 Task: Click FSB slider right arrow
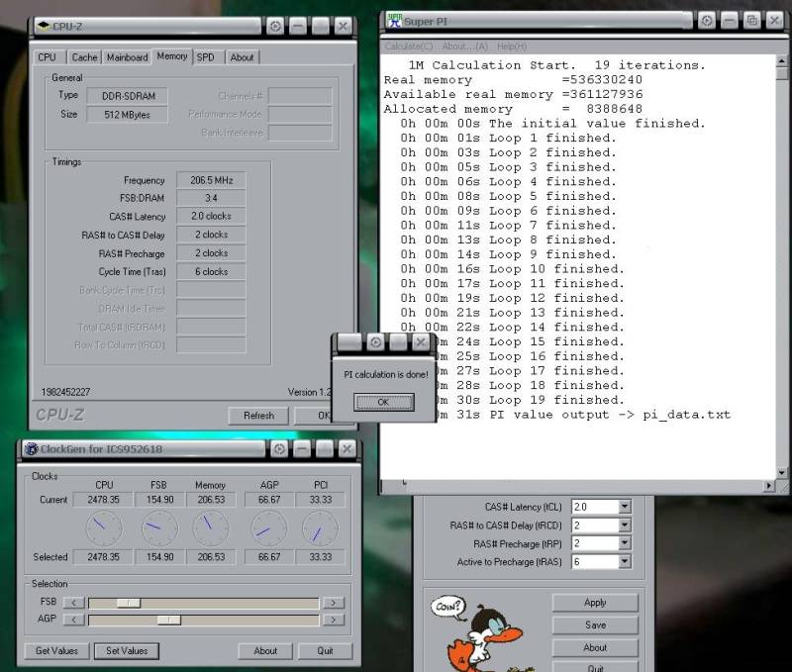point(334,603)
